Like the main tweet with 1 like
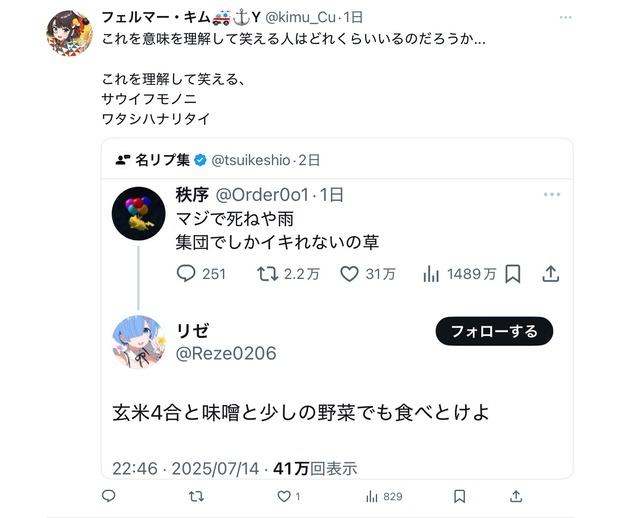Screen dimensions: 620x518 tap(289, 496)
